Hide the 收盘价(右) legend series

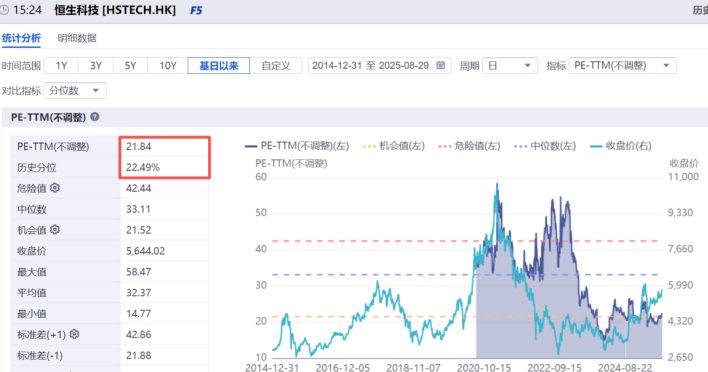pyautogui.click(x=621, y=146)
